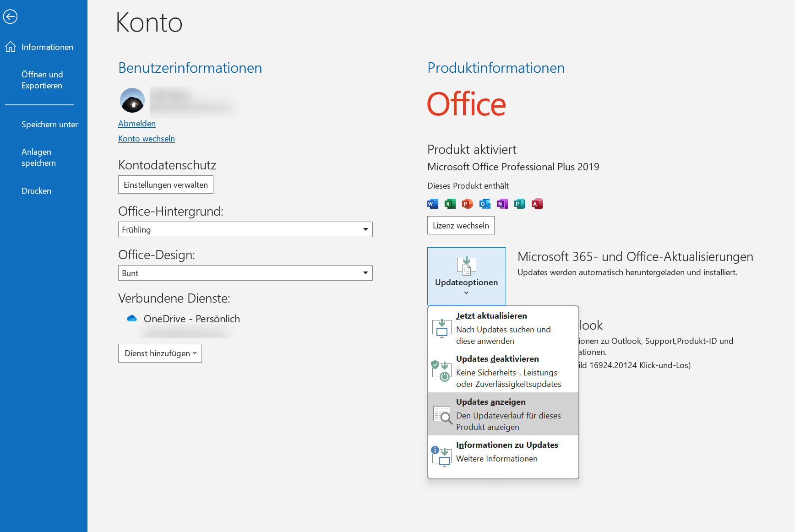Click the PowerPoint app icon
The height and width of the screenshot is (532, 795).
point(468,204)
